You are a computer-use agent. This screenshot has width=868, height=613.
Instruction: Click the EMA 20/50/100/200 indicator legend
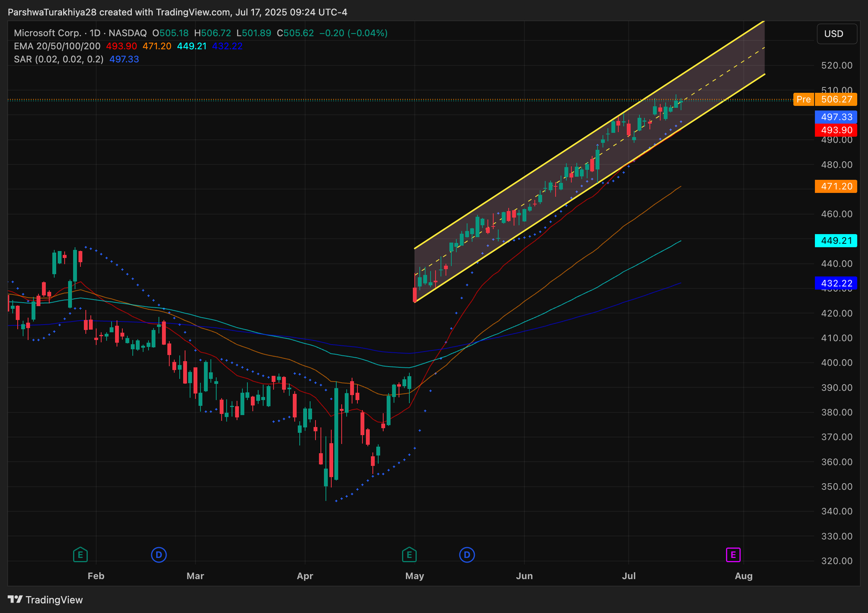(57, 46)
